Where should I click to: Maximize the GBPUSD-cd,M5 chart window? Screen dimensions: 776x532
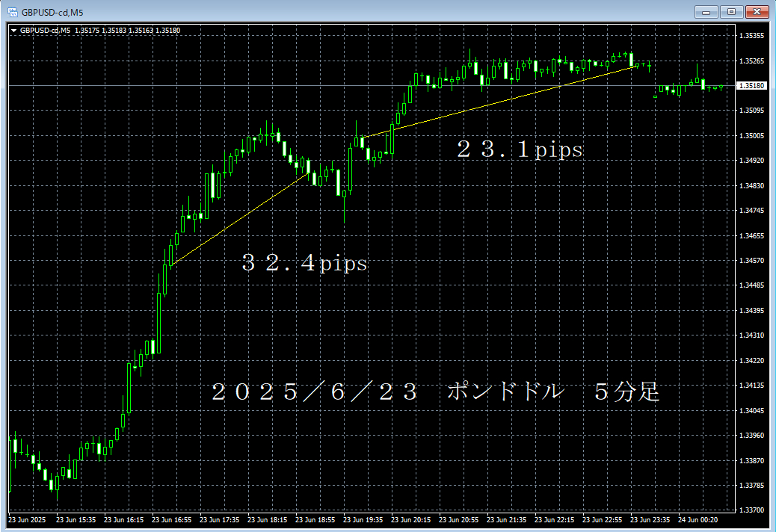point(731,11)
